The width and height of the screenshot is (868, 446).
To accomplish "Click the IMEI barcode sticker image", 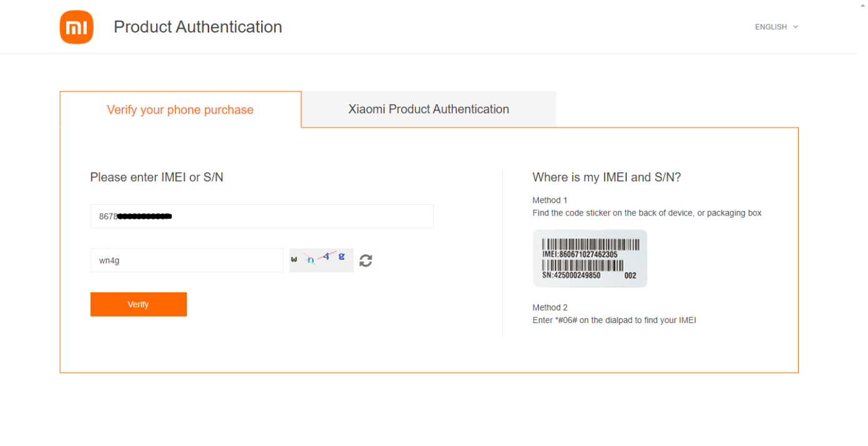I will (589, 259).
